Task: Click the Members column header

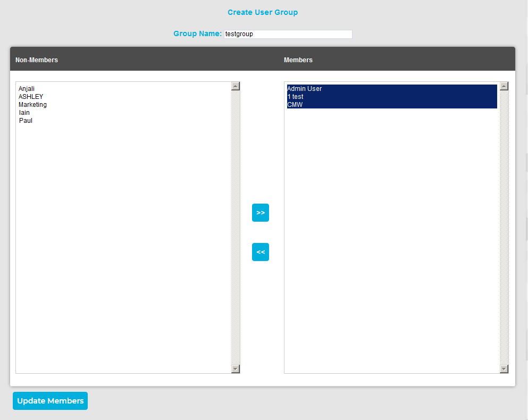Action: click(x=298, y=60)
